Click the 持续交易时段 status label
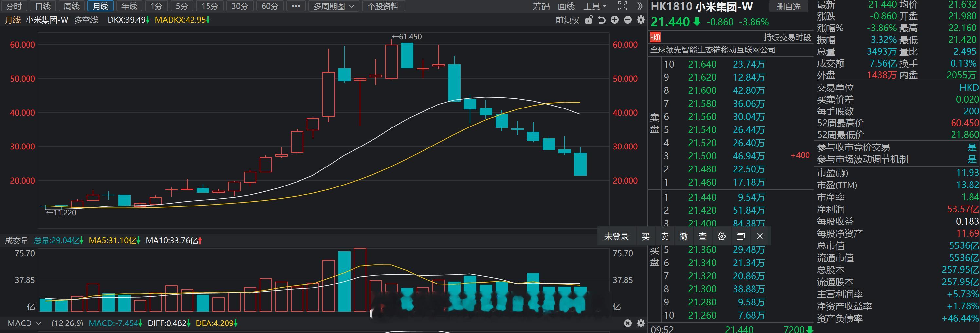Image resolution: width=980 pixels, height=333 pixels. tap(787, 37)
